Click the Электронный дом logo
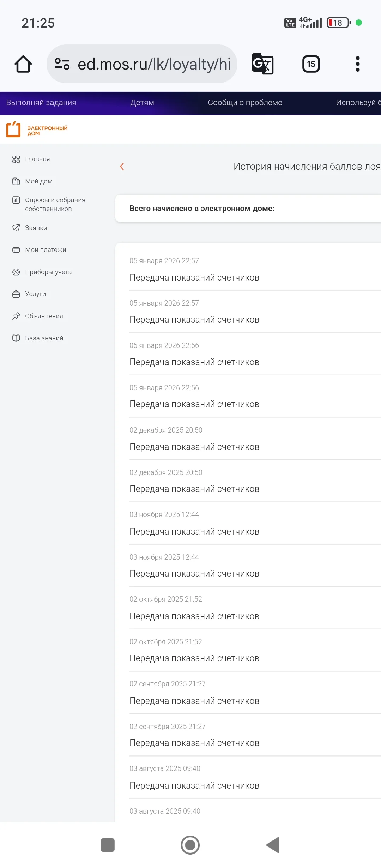381x868 pixels. (37, 129)
